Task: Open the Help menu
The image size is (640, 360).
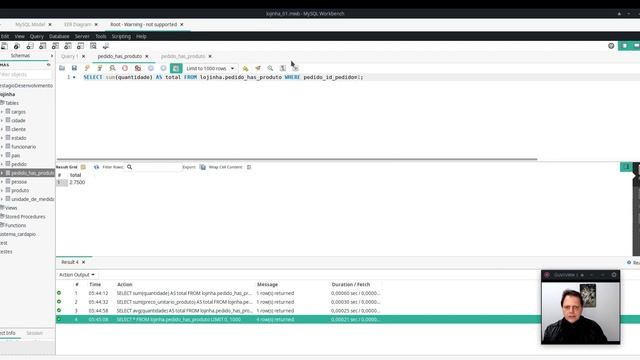Action: click(141, 36)
